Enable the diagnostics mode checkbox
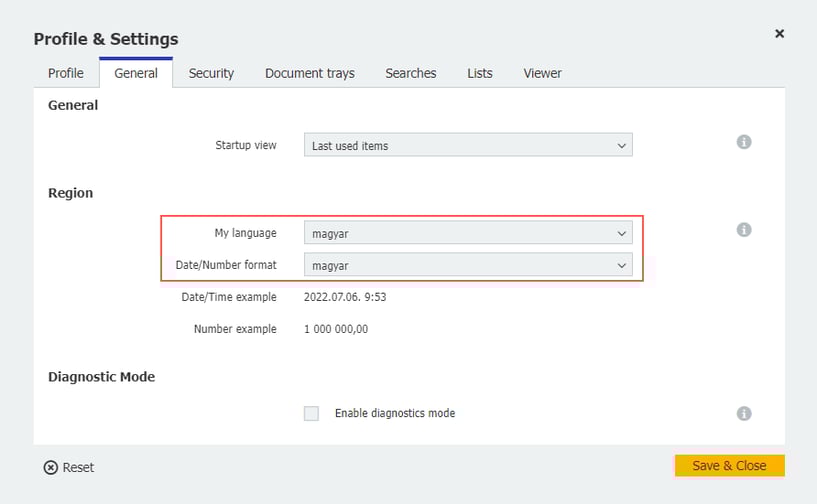The image size is (817, 504). (311, 413)
